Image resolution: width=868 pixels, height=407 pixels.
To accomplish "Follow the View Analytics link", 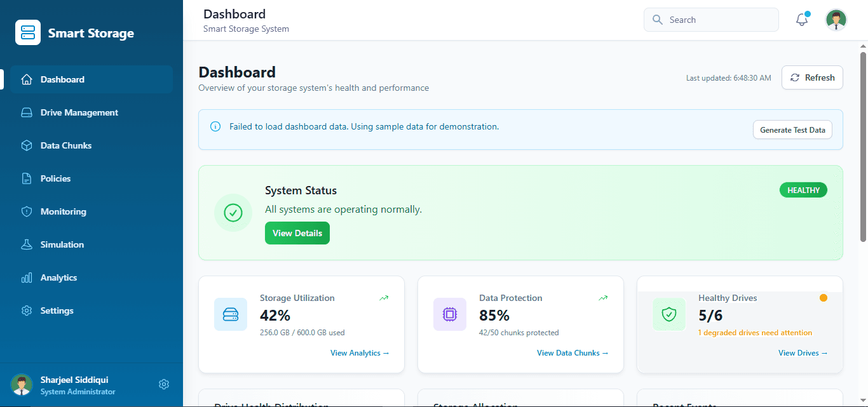I will [x=359, y=353].
